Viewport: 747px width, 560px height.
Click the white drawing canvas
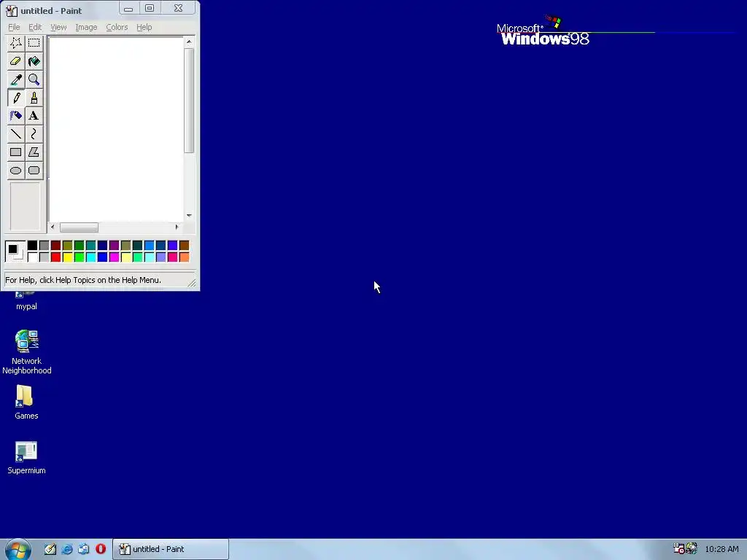click(116, 129)
